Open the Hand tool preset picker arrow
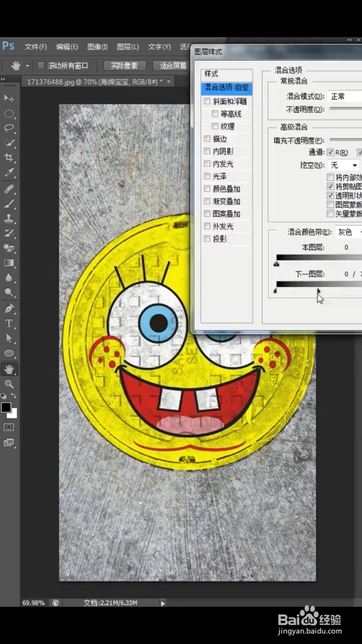Image resolution: width=362 pixels, height=644 pixels. (28, 66)
